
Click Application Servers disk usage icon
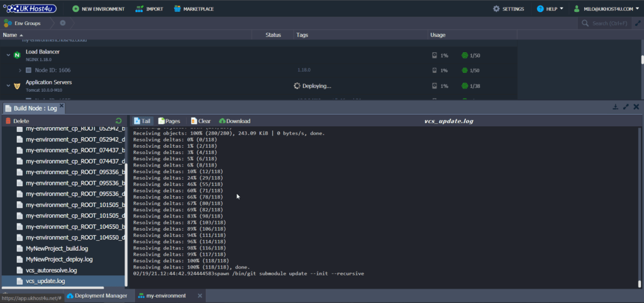tap(435, 86)
